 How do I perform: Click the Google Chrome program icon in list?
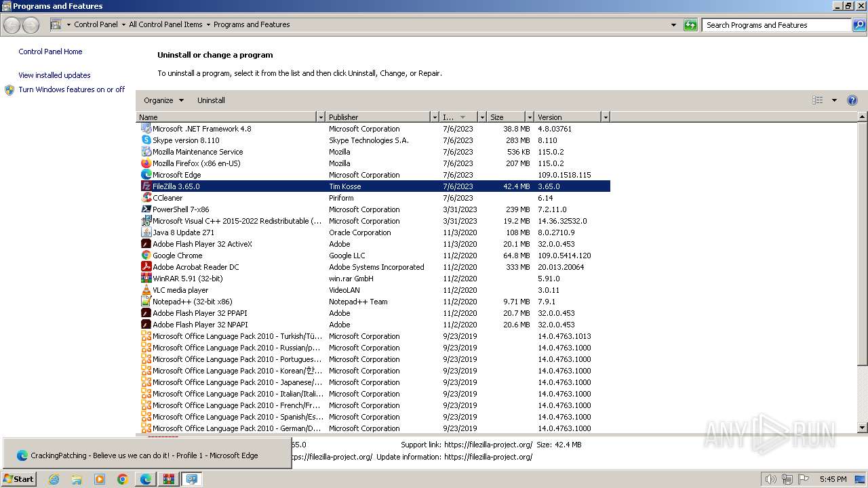[146, 256]
